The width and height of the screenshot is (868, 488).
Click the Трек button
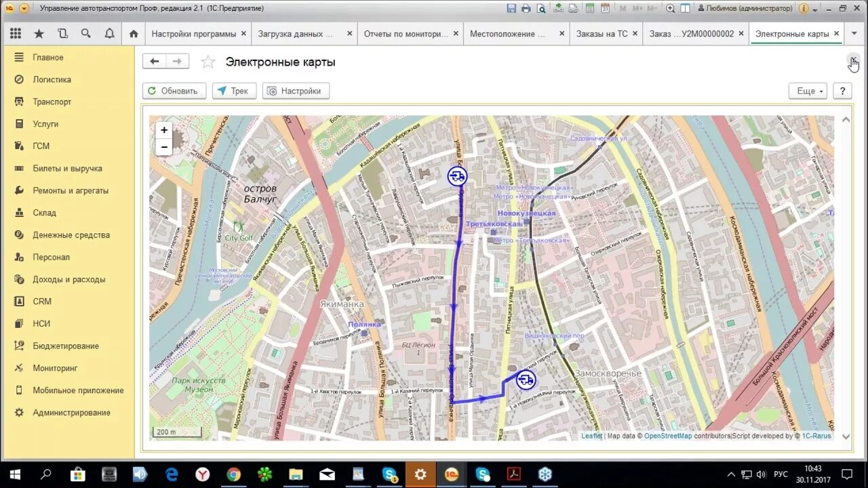(234, 91)
